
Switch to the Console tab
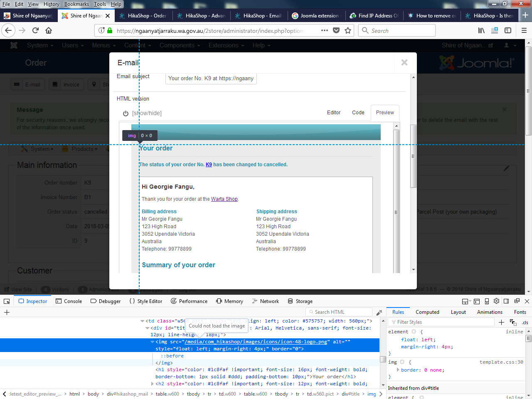point(69,301)
